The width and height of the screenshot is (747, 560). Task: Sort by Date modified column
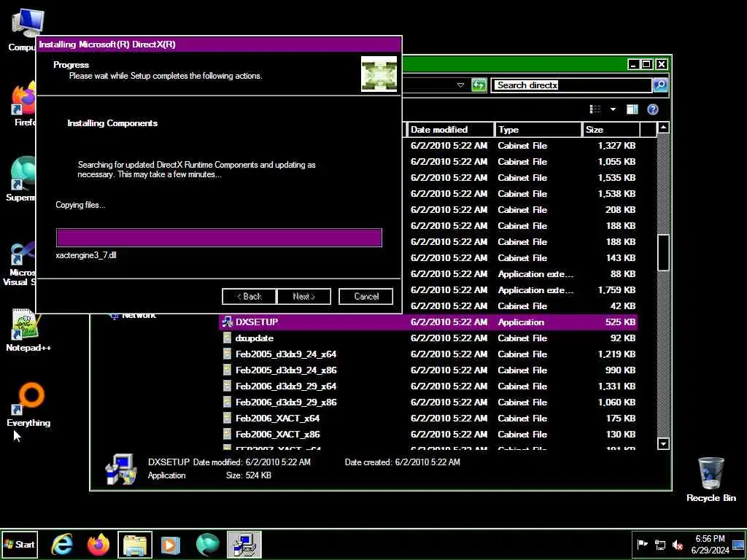pyautogui.click(x=450, y=130)
